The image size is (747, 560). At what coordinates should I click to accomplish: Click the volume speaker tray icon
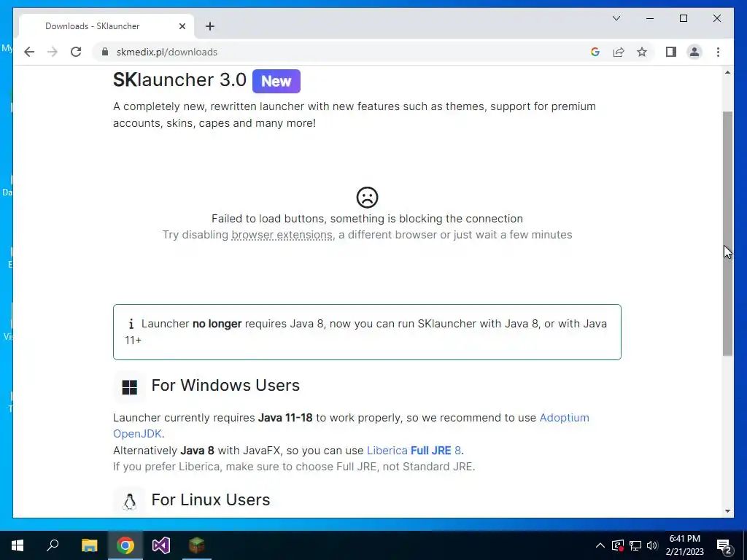pos(652,545)
